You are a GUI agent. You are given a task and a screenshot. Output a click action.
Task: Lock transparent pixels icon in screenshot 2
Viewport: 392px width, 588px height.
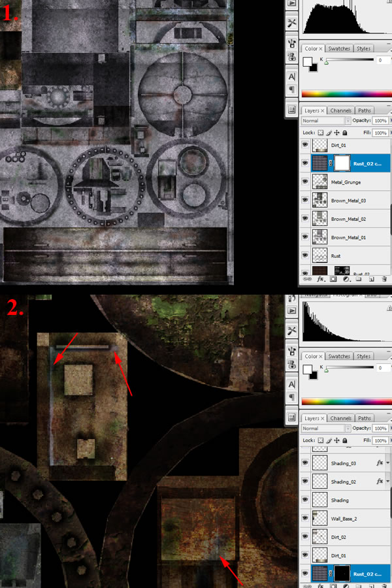click(320, 440)
